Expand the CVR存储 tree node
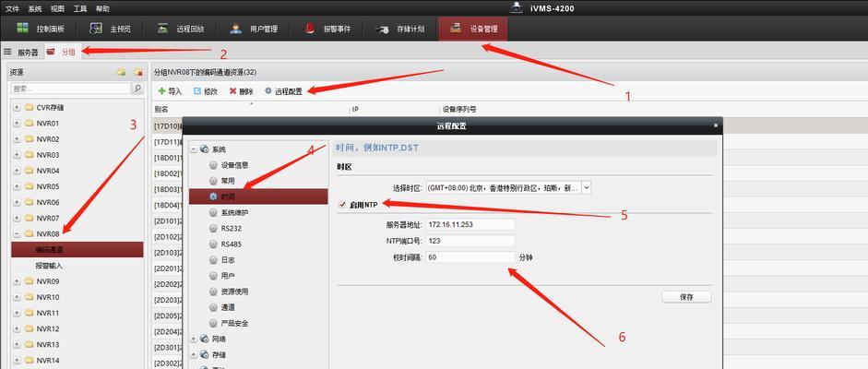This screenshot has width=868, height=369. 17,107
